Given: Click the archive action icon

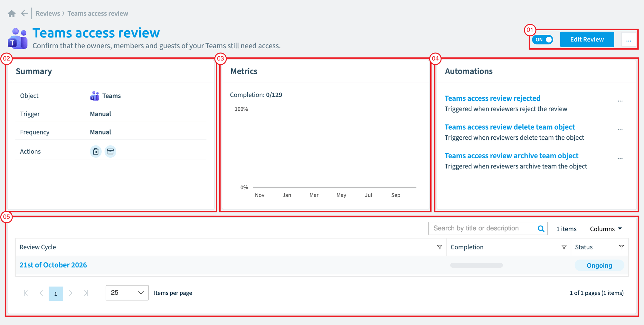Looking at the screenshot, I should click(x=110, y=151).
